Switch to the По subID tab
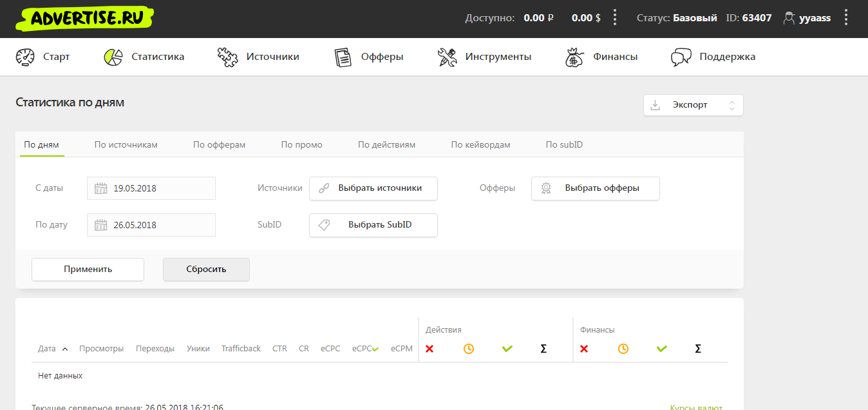This screenshot has width=868, height=410. tap(565, 144)
